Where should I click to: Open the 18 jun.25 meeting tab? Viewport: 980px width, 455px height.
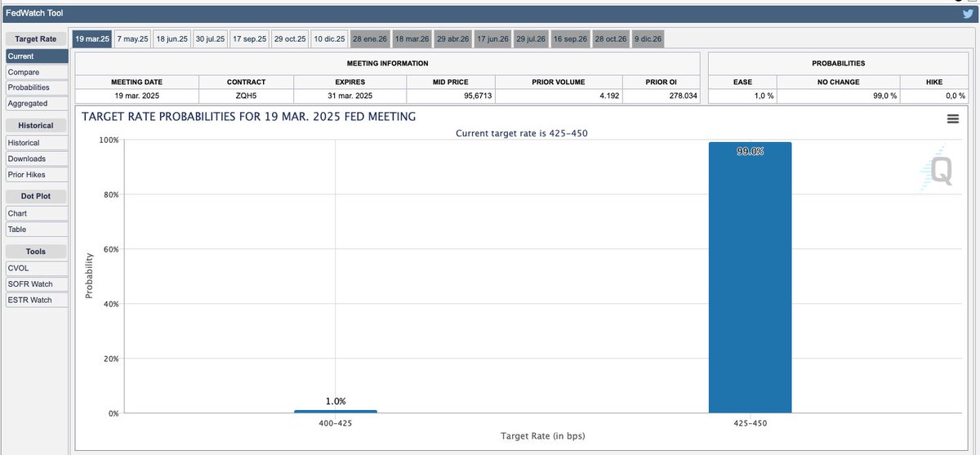click(x=171, y=39)
